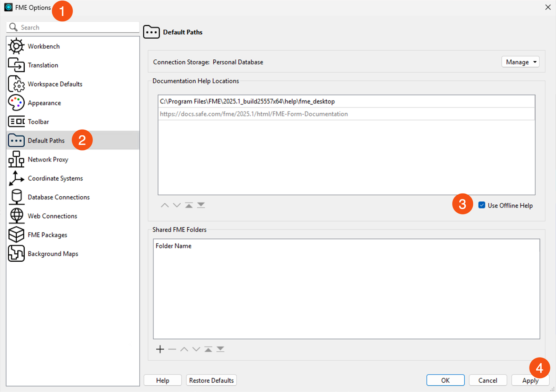The image size is (556, 392).
Task: Click the OK button
Action: point(445,380)
